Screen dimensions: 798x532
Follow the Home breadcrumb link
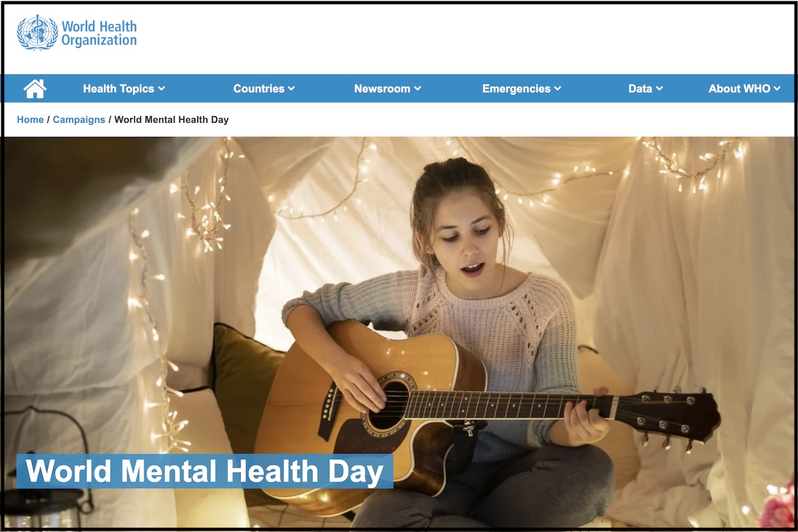click(30, 120)
